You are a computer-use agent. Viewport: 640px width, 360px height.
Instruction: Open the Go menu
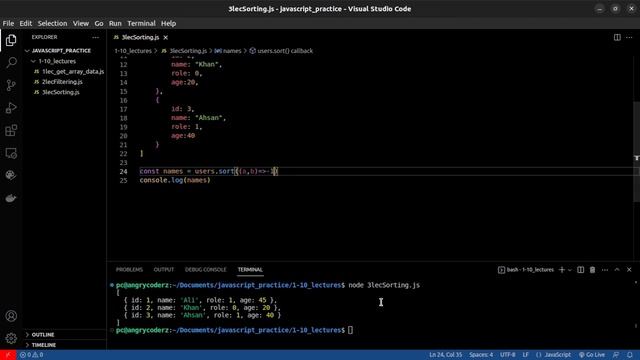99,23
